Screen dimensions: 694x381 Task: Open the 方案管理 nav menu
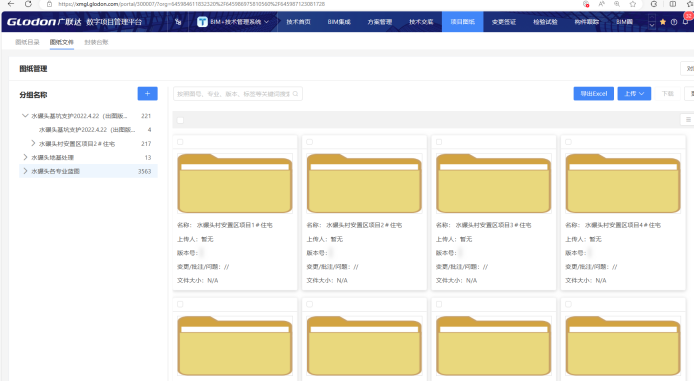click(x=379, y=22)
